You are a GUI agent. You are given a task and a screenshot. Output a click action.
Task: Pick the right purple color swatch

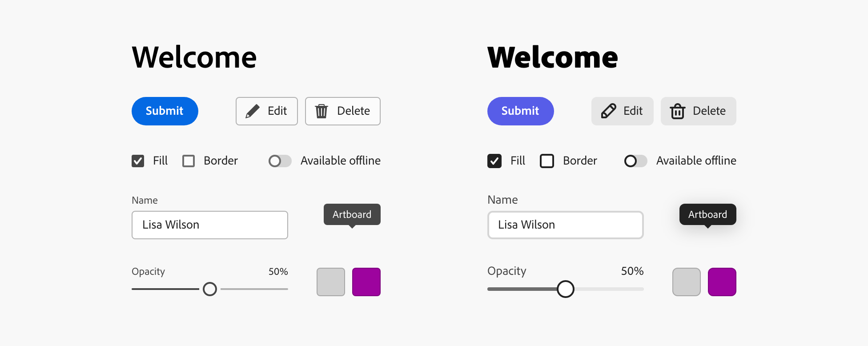722,282
